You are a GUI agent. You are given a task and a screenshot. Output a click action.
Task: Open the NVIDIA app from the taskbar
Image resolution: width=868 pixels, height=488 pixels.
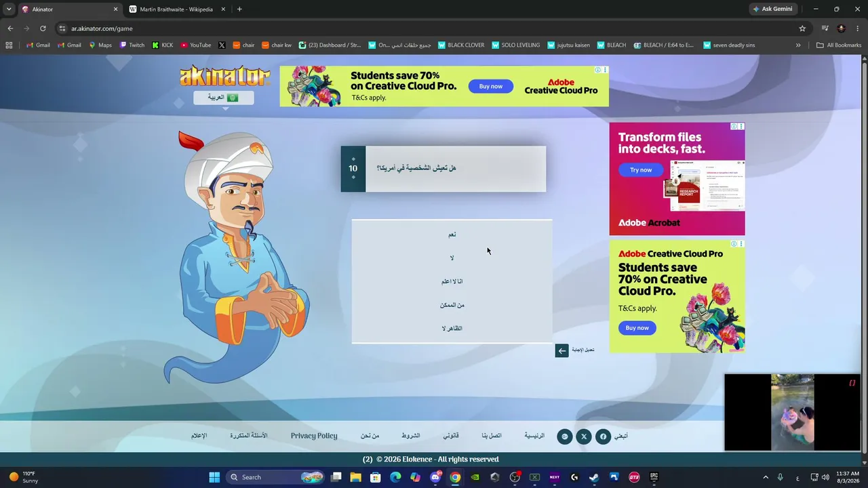point(475,477)
